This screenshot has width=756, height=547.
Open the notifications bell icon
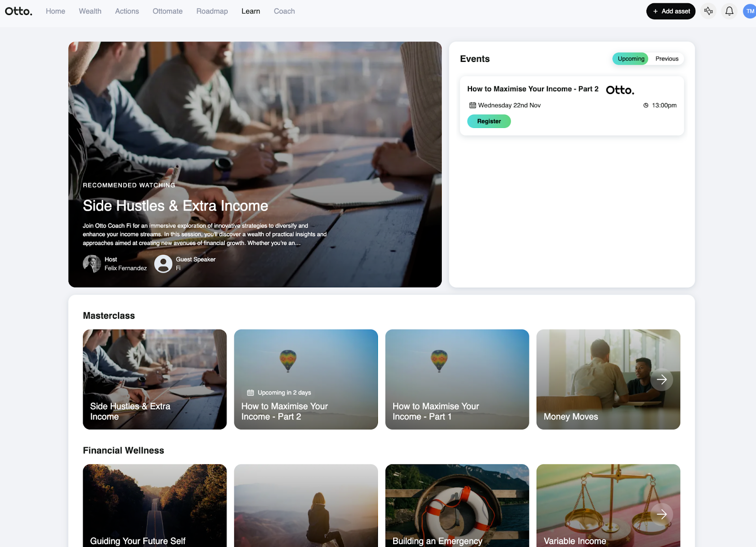click(x=730, y=11)
